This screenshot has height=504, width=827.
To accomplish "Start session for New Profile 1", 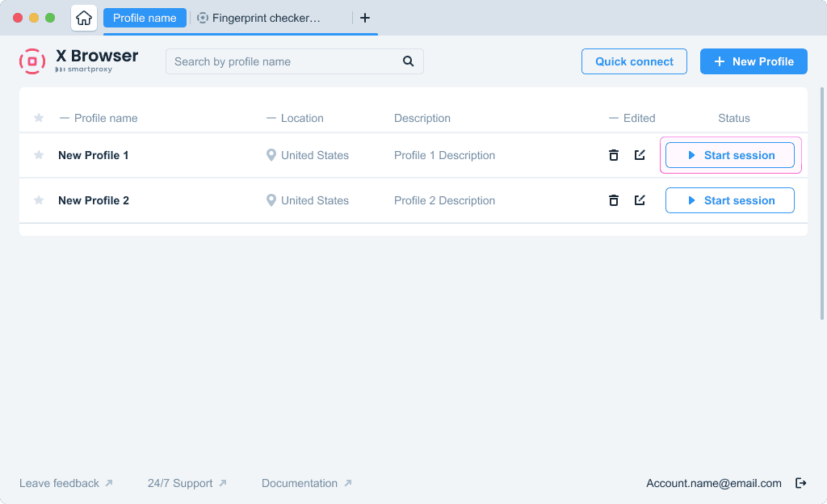I will [730, 155].
